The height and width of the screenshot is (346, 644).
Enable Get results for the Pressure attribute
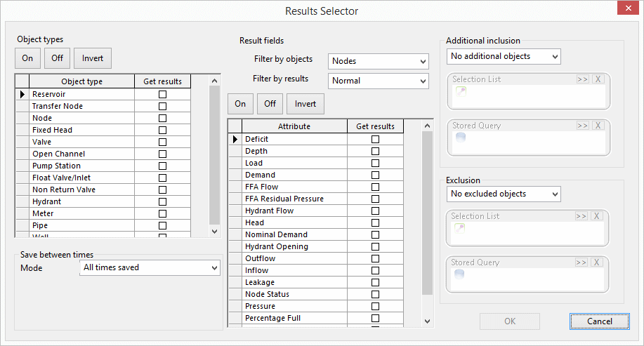375,306
